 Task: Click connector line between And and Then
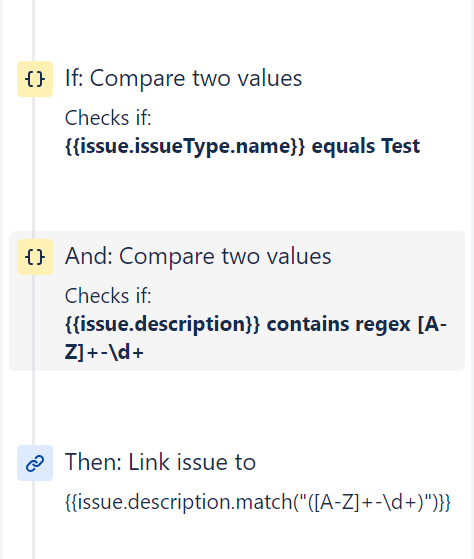[34, 408]
